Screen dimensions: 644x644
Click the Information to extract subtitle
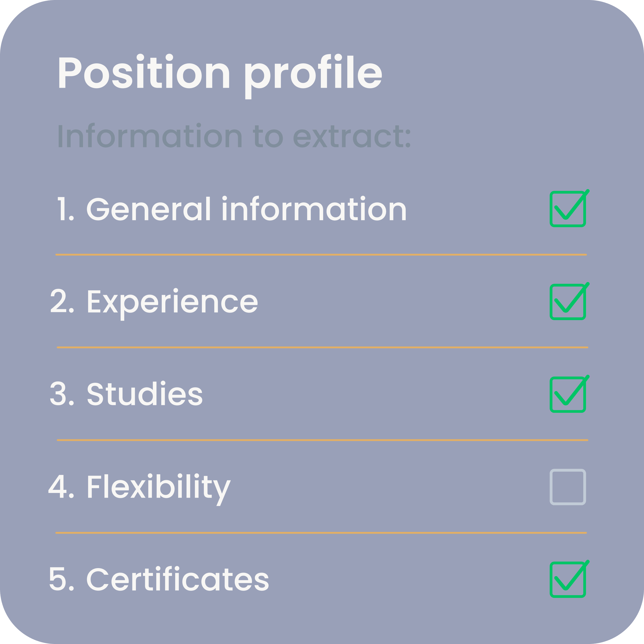(x=235, y=135)
